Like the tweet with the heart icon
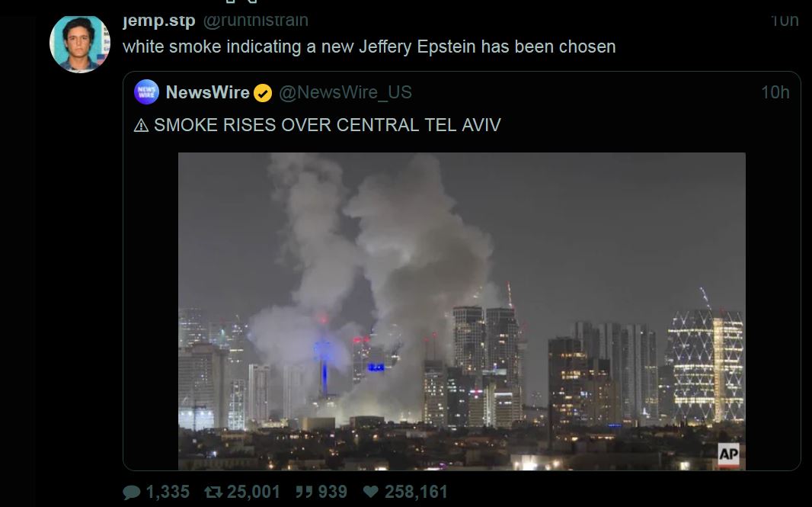The height and width of the screenshot is (507, 812). (371, 492)
